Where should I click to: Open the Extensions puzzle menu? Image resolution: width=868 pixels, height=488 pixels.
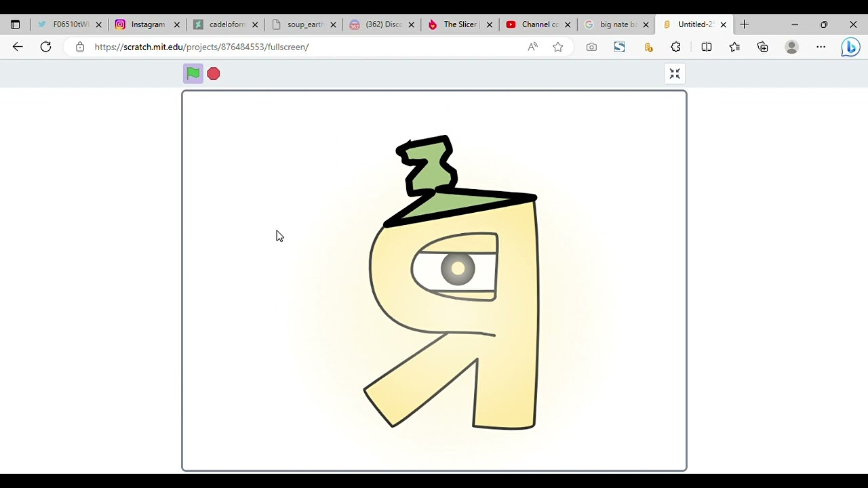pyautogui.click(x=676, y=47)
